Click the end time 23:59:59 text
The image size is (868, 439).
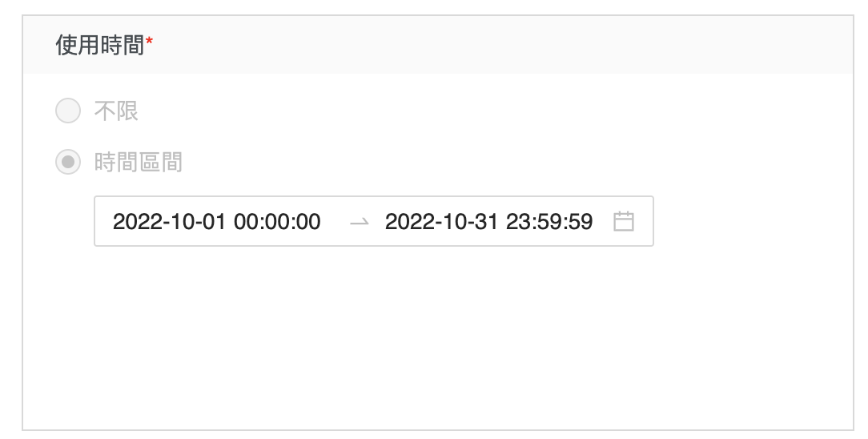(549, 222)
